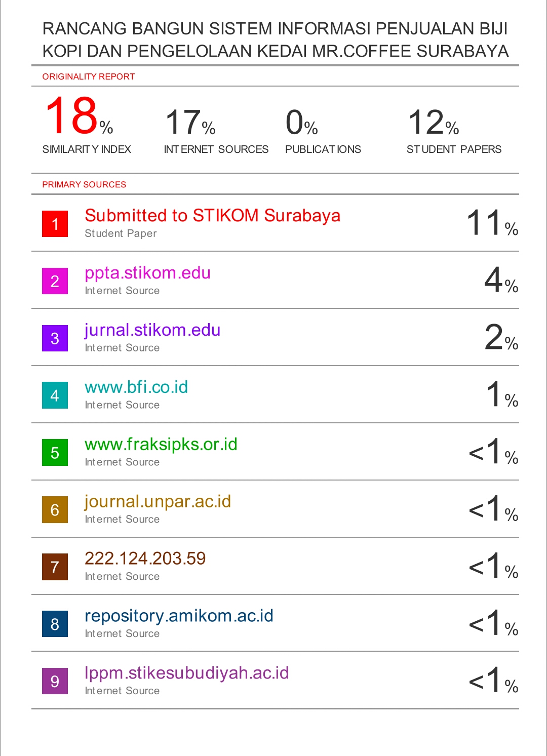Click the purple number 3 source badge
Viewport: 547px width, 756px height.
click(55, 338)
